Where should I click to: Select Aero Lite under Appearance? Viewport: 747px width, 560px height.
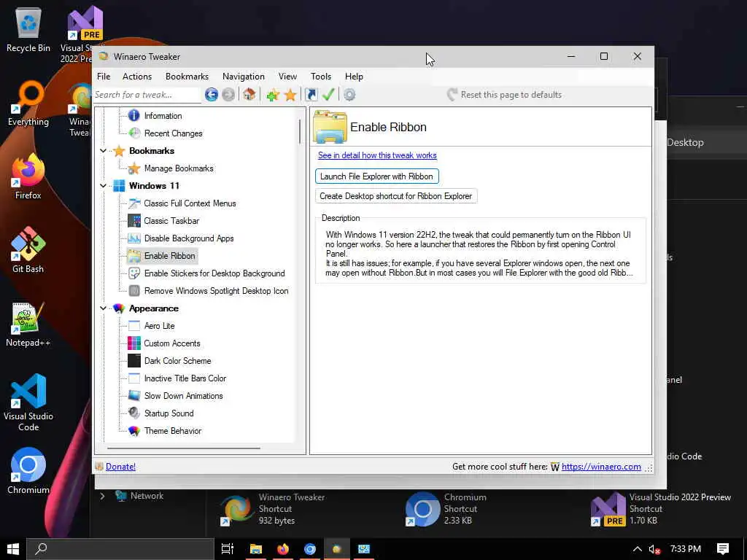coord(159,326)
